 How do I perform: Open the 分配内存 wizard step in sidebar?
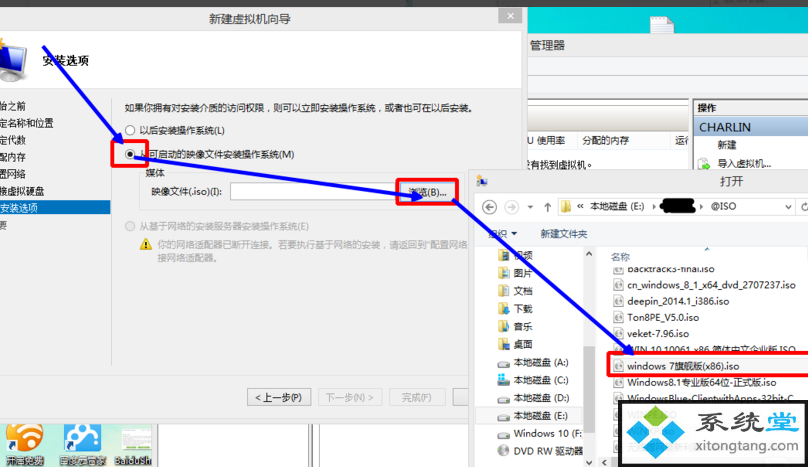pos(13,157)
